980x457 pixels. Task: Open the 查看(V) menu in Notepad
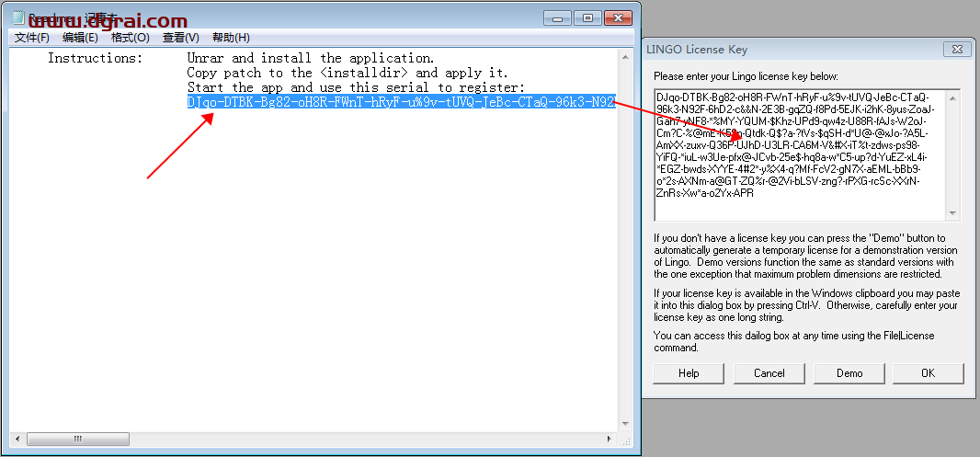click(x=180, y=38)
